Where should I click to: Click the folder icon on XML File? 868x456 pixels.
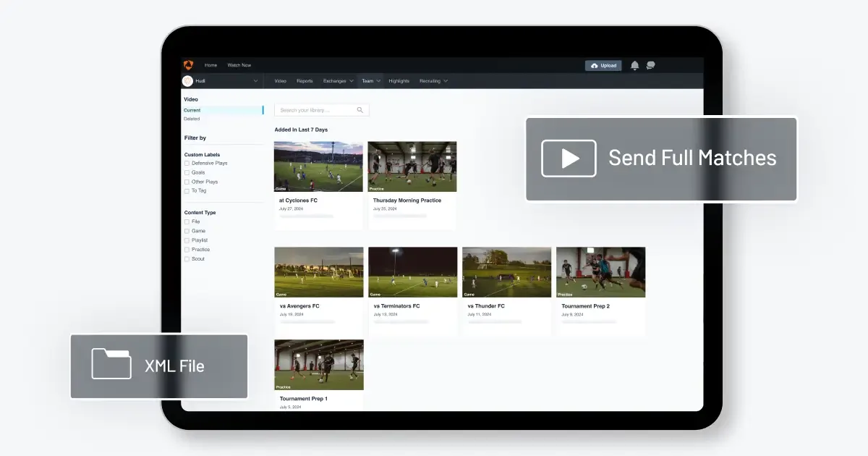111,364
